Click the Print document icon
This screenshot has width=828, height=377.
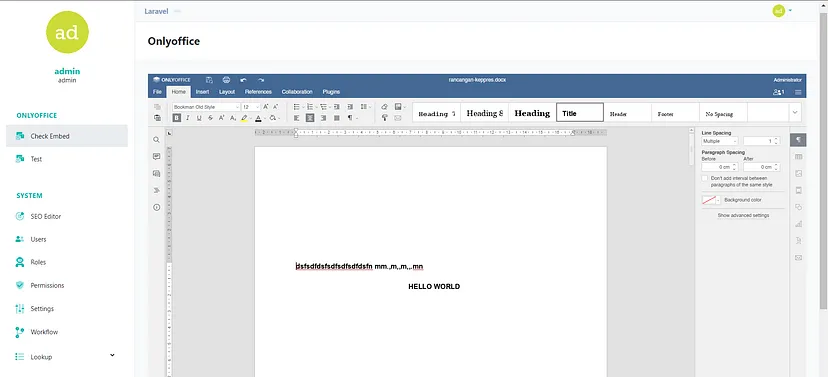click(x=227, y=80)
